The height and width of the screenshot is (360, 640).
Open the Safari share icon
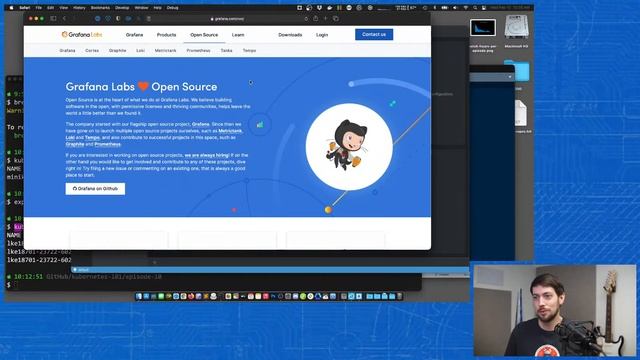pyautogui.click(x=316, y=18)
